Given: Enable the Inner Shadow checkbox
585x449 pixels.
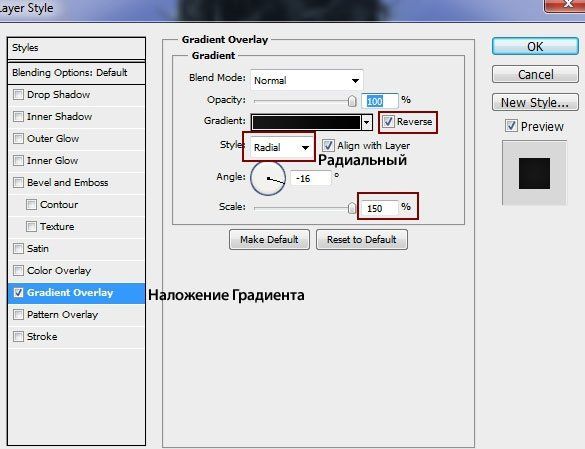Looking at the screenshot, I should click(18, 116).
